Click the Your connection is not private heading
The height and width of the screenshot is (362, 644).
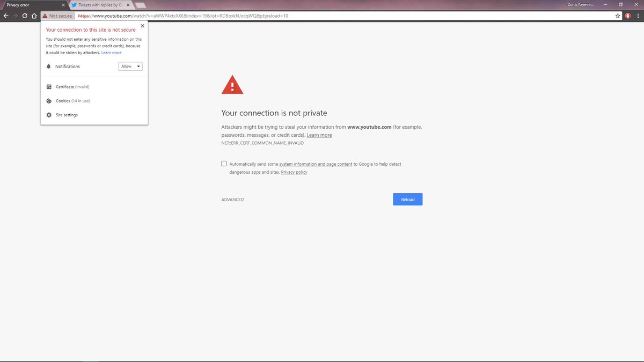coord(274,113)
